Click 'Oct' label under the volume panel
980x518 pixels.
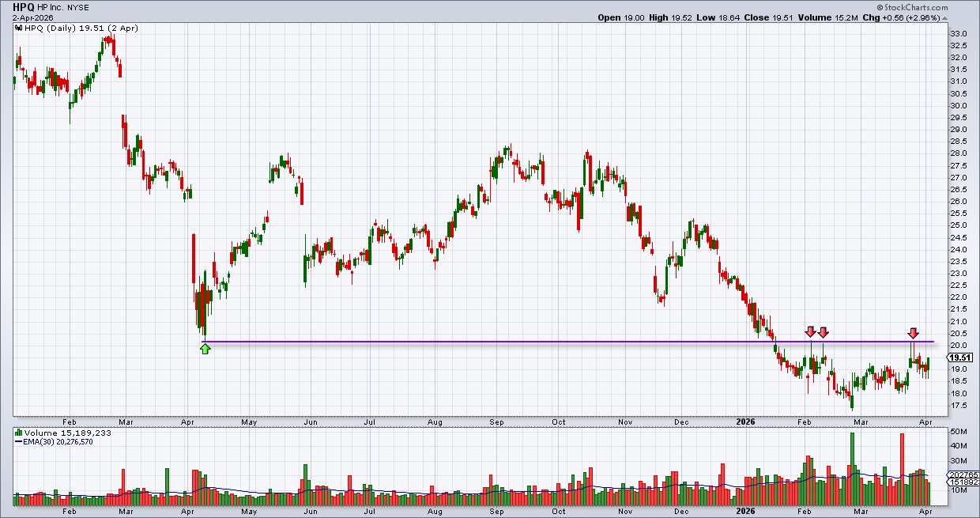559,512
